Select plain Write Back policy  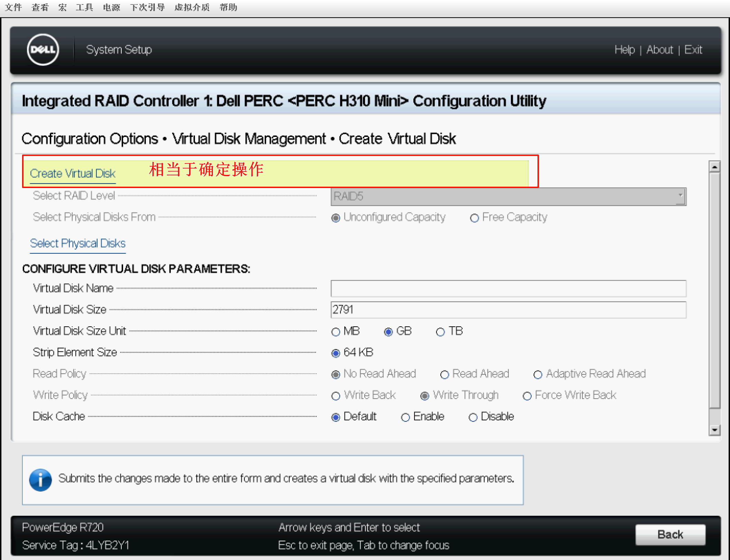coord(336,396)
